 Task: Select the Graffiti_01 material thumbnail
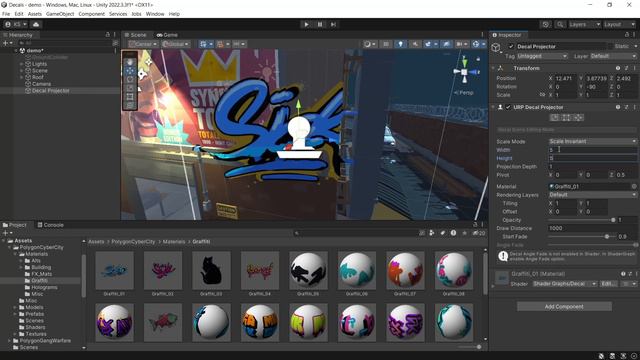pyautogui.click(x=114, y=273)
